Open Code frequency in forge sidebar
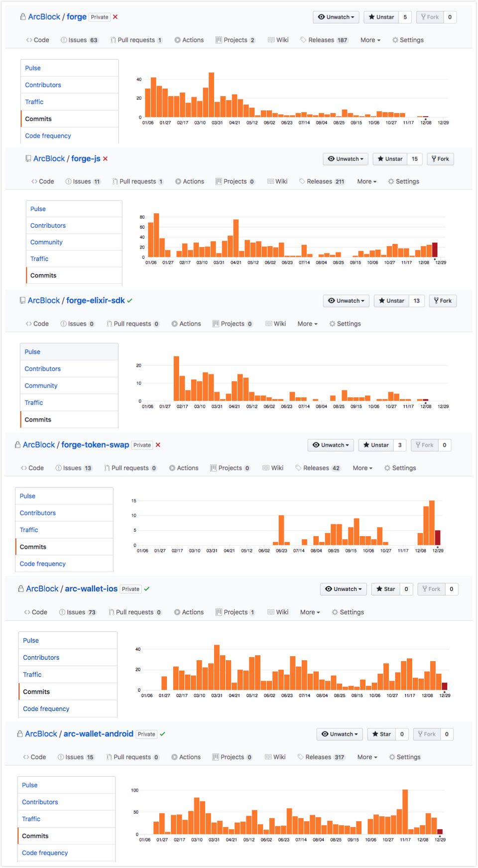 [x=48, y=136]
